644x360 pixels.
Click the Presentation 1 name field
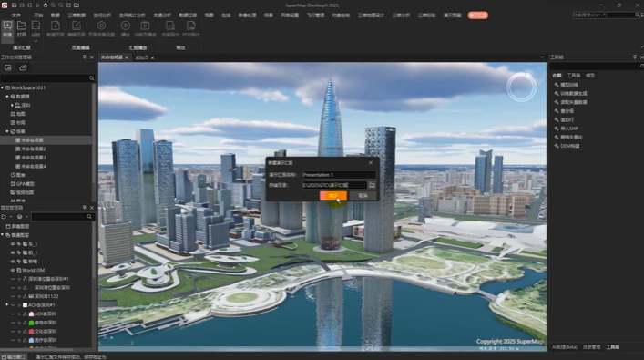pyautogui.click(x=339, y=175)
